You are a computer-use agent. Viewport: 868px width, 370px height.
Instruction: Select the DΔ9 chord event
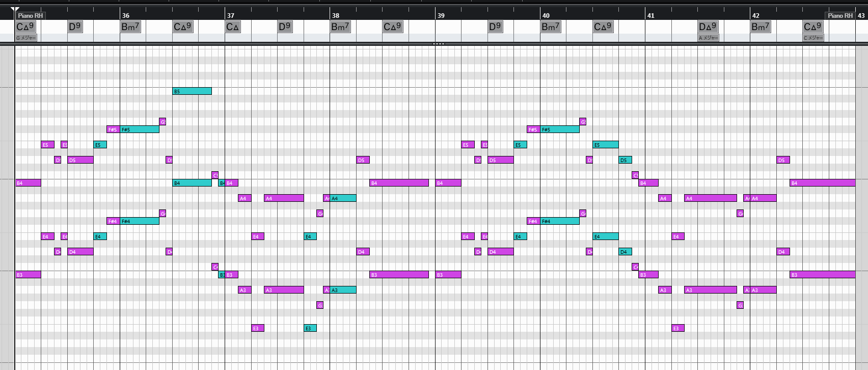708,27
